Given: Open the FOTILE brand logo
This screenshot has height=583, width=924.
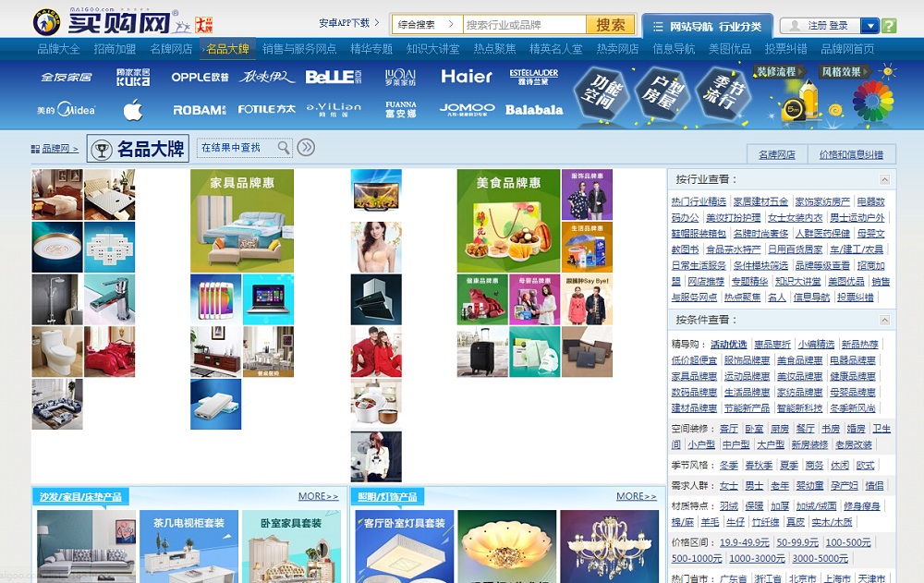Looking at the screenshot, I should tap(266, 109).
